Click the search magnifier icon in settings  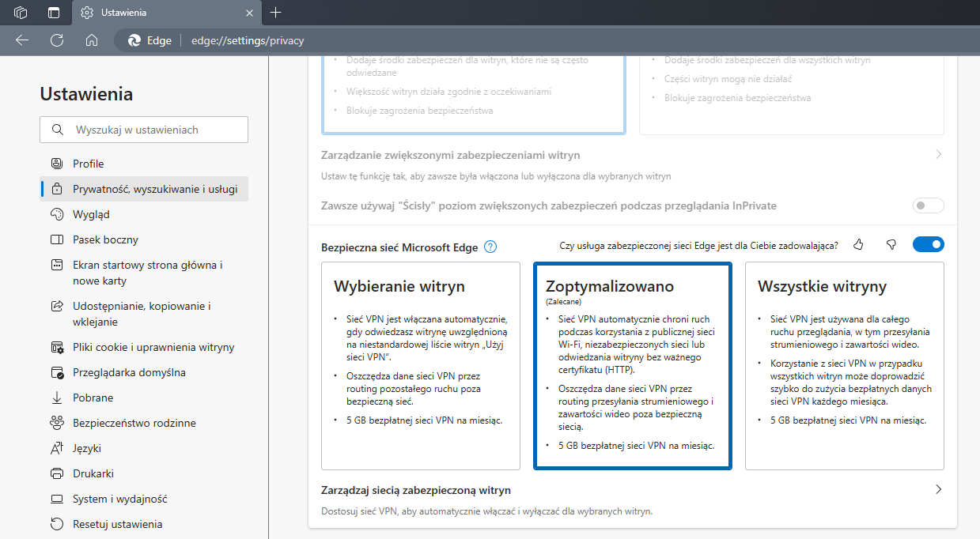coord(57,130)
